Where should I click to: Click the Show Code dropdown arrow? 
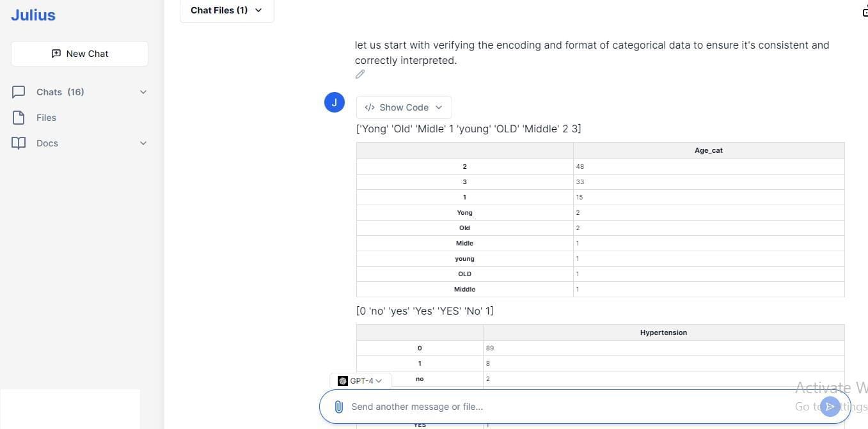(x=439, y=107)
